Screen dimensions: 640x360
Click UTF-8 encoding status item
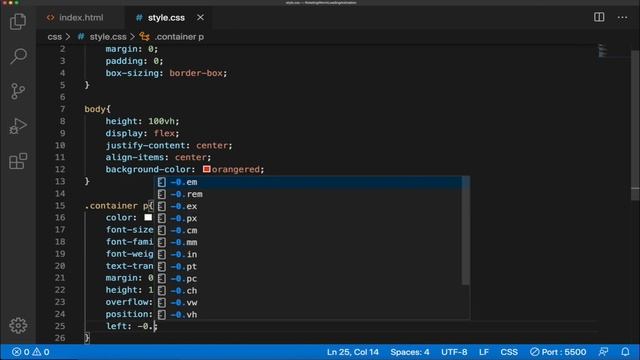click(454, 352)
